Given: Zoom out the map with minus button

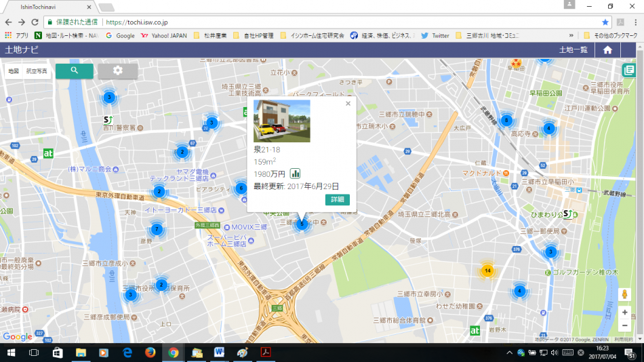Looking at the screenshot, I should [x=625, y=325].
